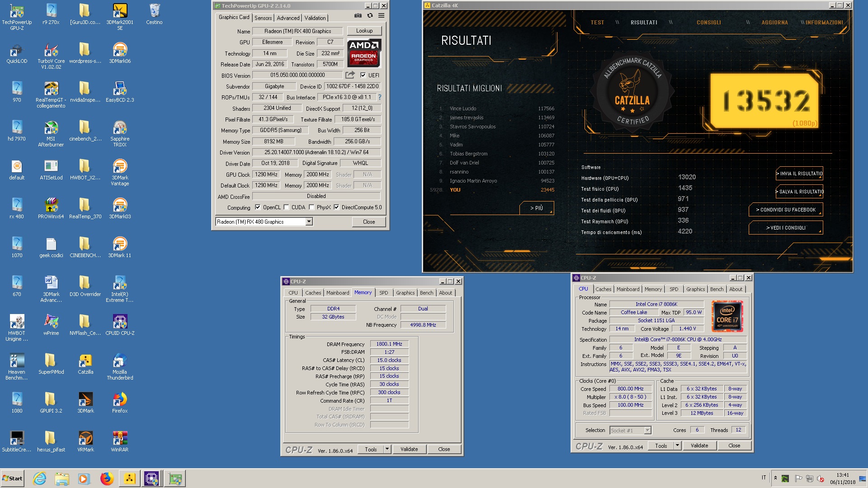Open the EasyBCD 2.3 desktop icon
The height and width of the screenshot is (488, 868).
tap(120, 92)
